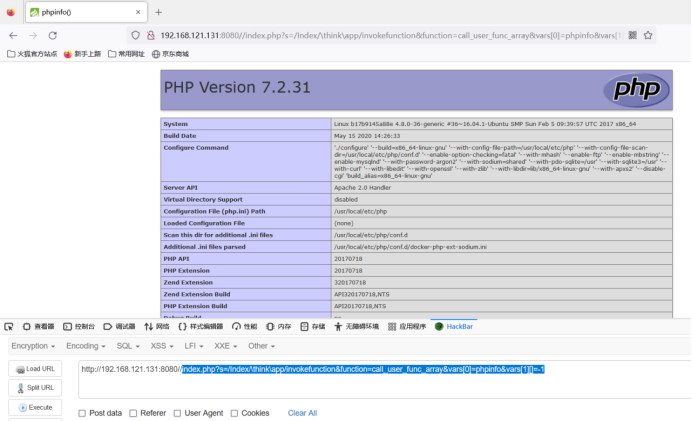Close the phpinfo() tab
Screen dimensions: 692x421
pyautogui.click(x=138, y=12)
